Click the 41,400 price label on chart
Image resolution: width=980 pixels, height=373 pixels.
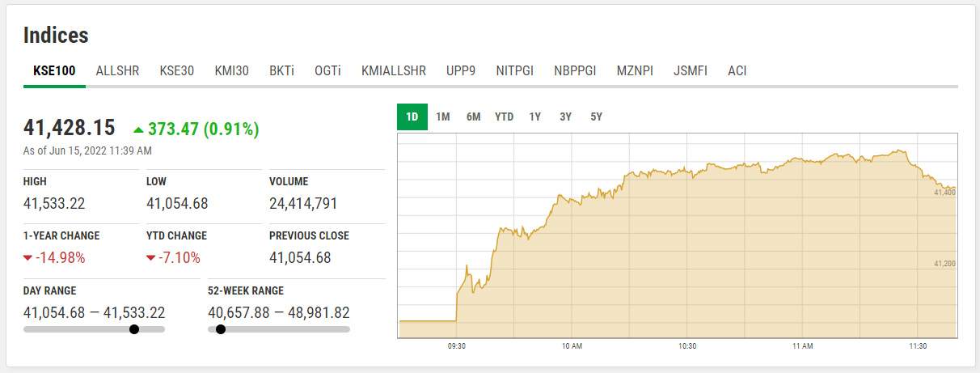pyautogui.click(x=944, y=193)
